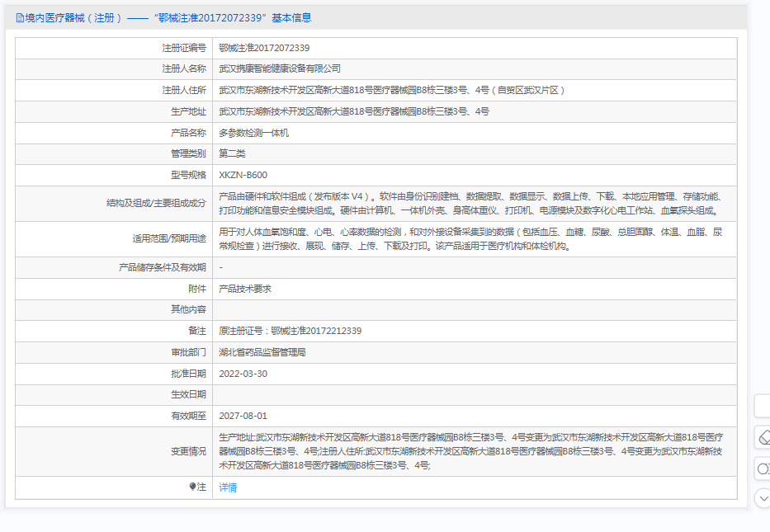
Task: Expand the down chevron on the right edge
Action: (x=763, y=497)
